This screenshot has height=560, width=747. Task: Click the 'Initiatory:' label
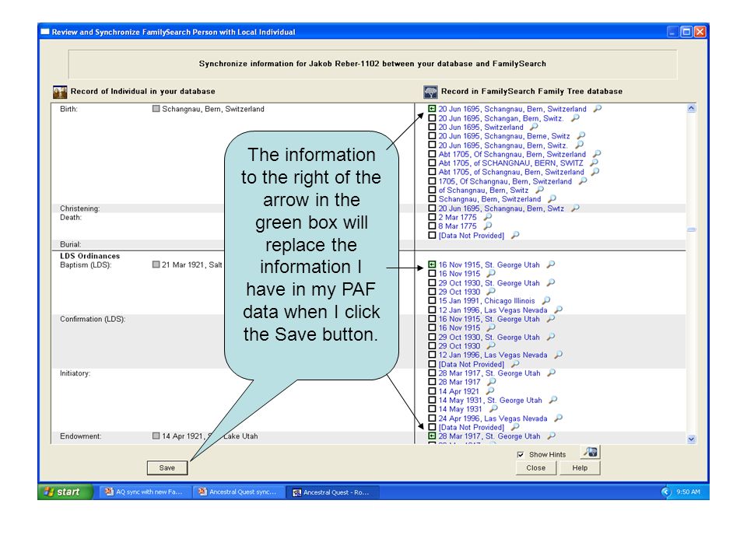[75, 373]
